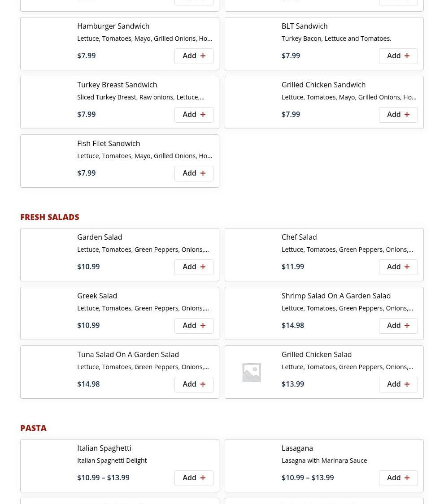Click the plus icon for Greek Salad
The image size is (444, 504).
[203, 326]
